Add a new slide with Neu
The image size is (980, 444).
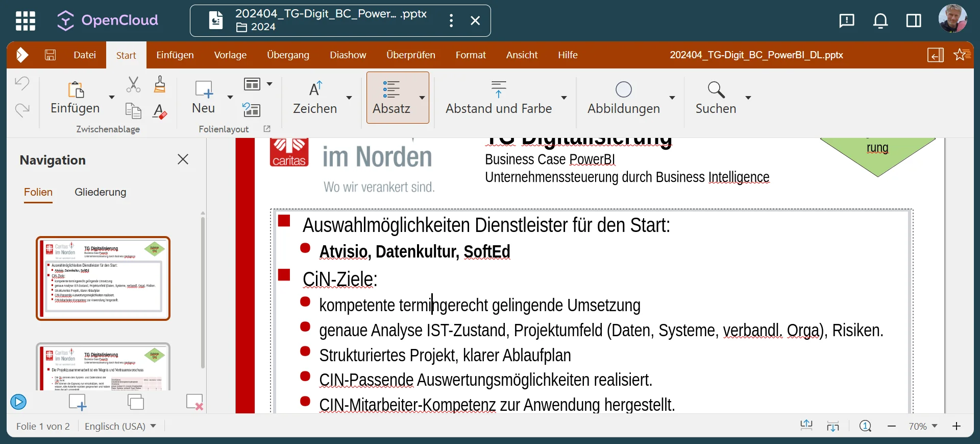click(x=204, y=98)
